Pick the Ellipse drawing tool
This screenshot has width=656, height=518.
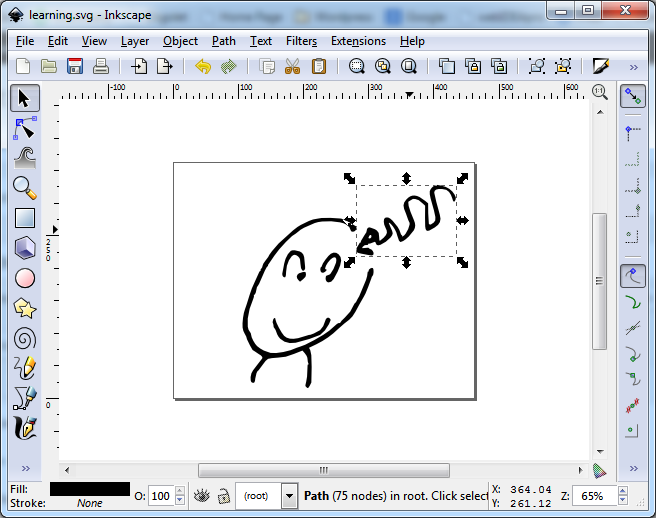tap(25, 278)
